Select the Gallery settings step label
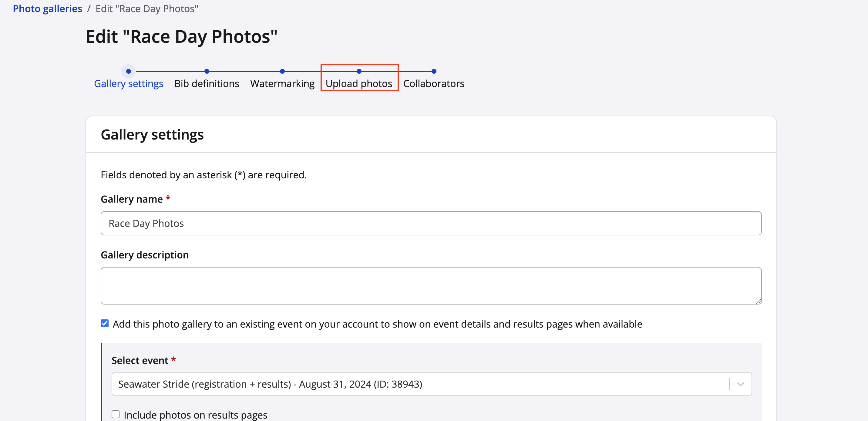Image resolution: width=868 pixels, height=421 pixels. pyautogui.click(x=128, y=84)
